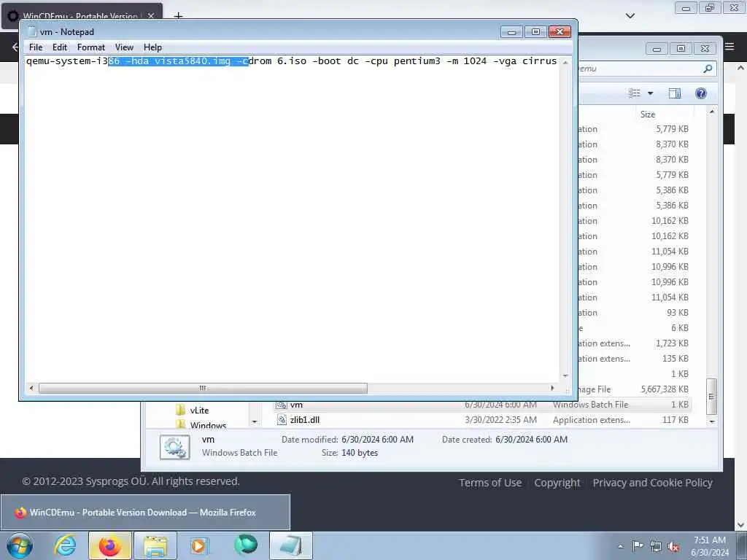The image size is (747, 560).
Task: Open Firefox list all tabs chevron
Action: [630, 16]
